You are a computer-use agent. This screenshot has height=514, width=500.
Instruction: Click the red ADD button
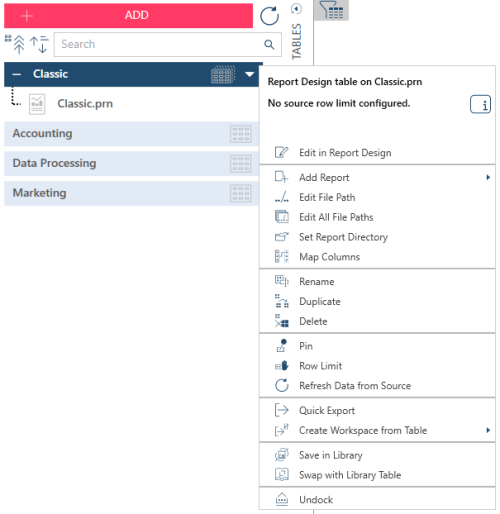[128, 16]
